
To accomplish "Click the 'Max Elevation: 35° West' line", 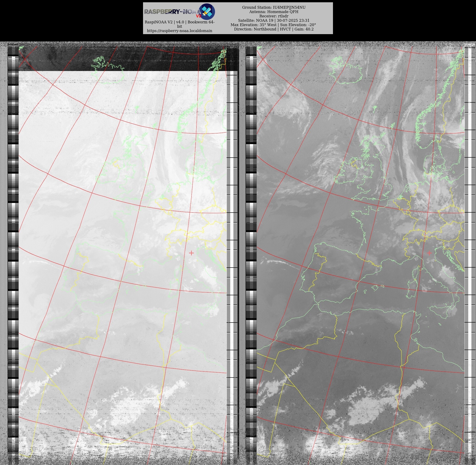I will 273,25.
